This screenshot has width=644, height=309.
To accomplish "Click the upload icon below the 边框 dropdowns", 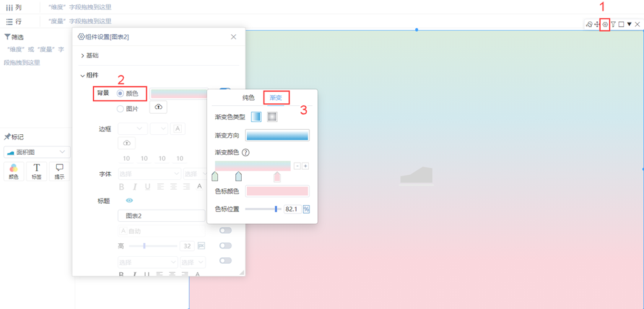I will coord(126,143).
